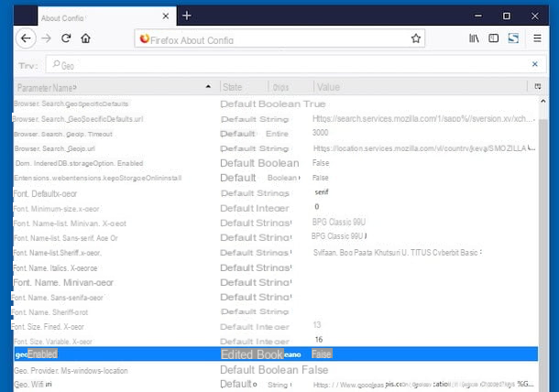Sort by the type column header
The width and height of the screenshot is (559, 392).
tap(290, 87)
